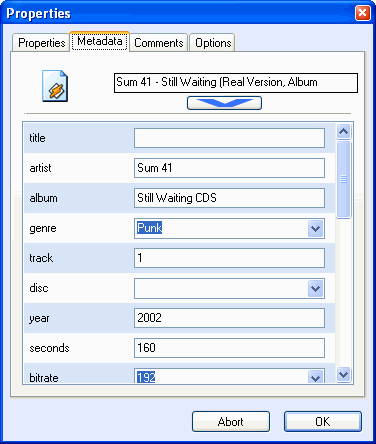
Task: Select the Metadata tab
Action: coord(100,41)
